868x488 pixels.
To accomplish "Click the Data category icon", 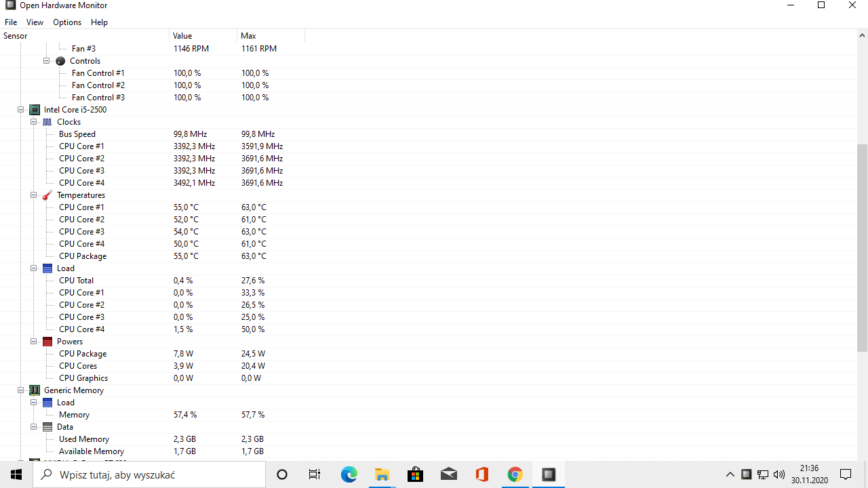I will click(47, 427).
